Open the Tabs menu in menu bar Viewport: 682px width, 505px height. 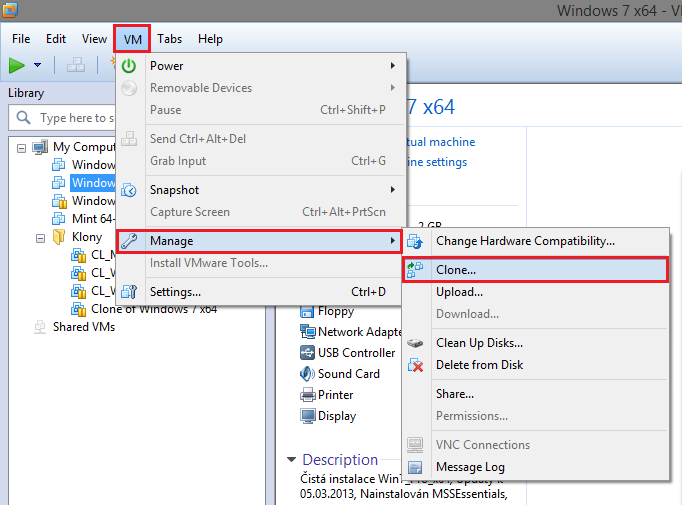click(169, 39)
